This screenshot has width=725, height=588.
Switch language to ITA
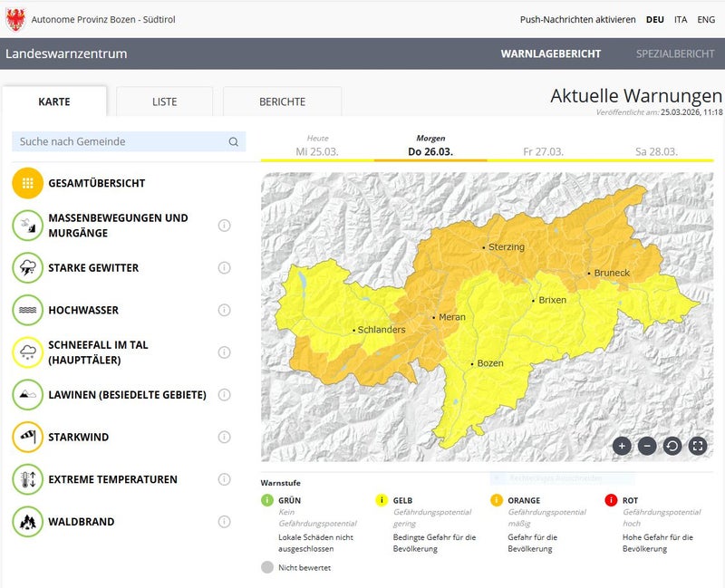(680, 19)
